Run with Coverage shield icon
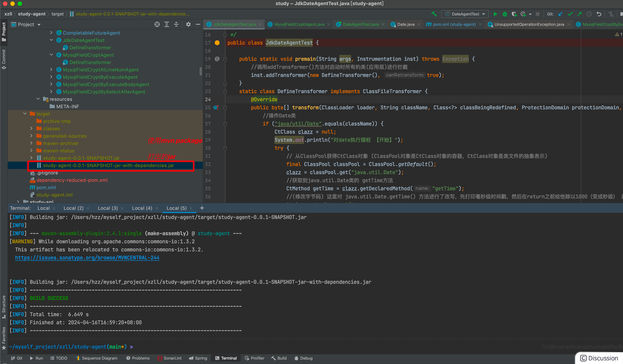The height and width of the screenshot is (364, 623). pyautogui.click(x=514, y=14)
